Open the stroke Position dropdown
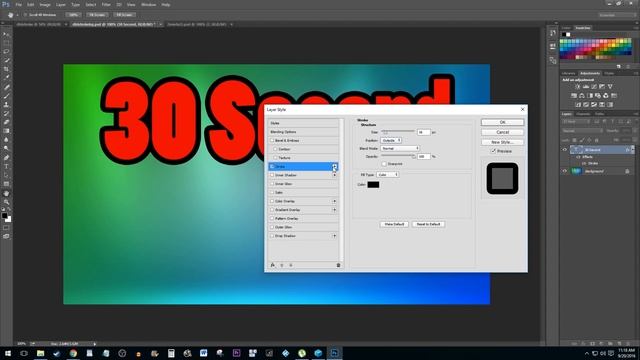This screenshot has height=360, width=640. [391, 140]
